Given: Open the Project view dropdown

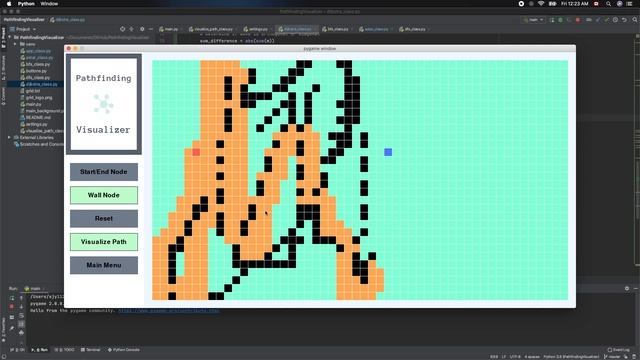Looking at the screenshot, I should 23,29.
